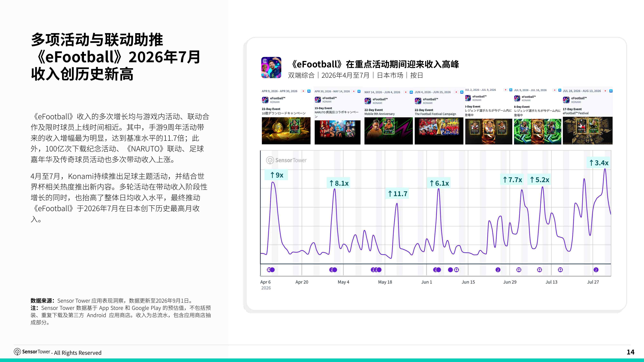644x362 pixels.
Task: Open the NARUTO collaboration event image
Action: [337, 132]
